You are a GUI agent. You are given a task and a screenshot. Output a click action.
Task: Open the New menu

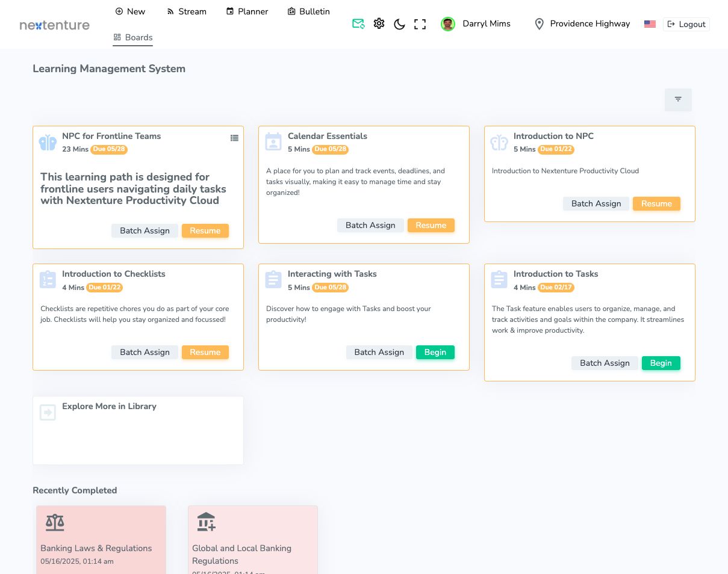coord(130,11)
